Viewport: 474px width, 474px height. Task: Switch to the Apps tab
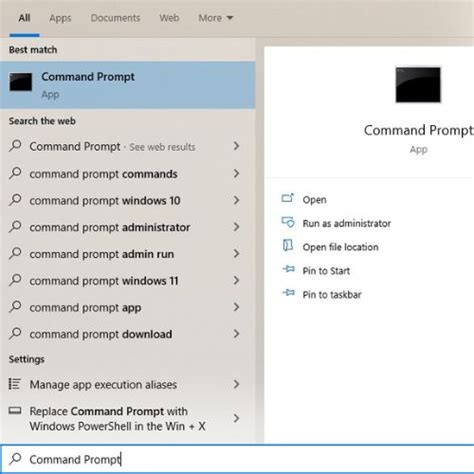coord(60,18)
